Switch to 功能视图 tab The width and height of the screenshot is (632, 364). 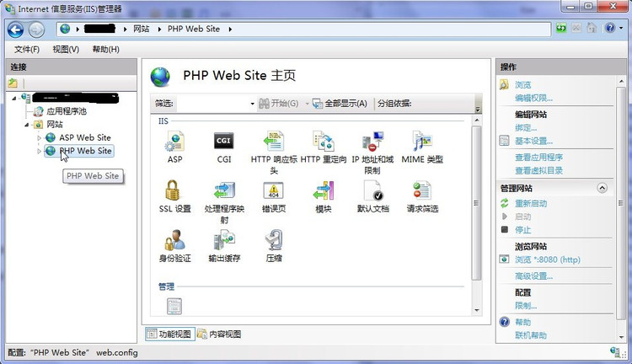[169, 334]
